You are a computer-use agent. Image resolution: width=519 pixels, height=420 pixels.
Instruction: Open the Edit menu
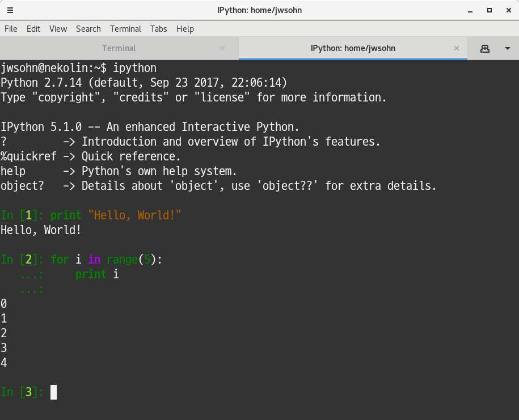tap(33, 29)
